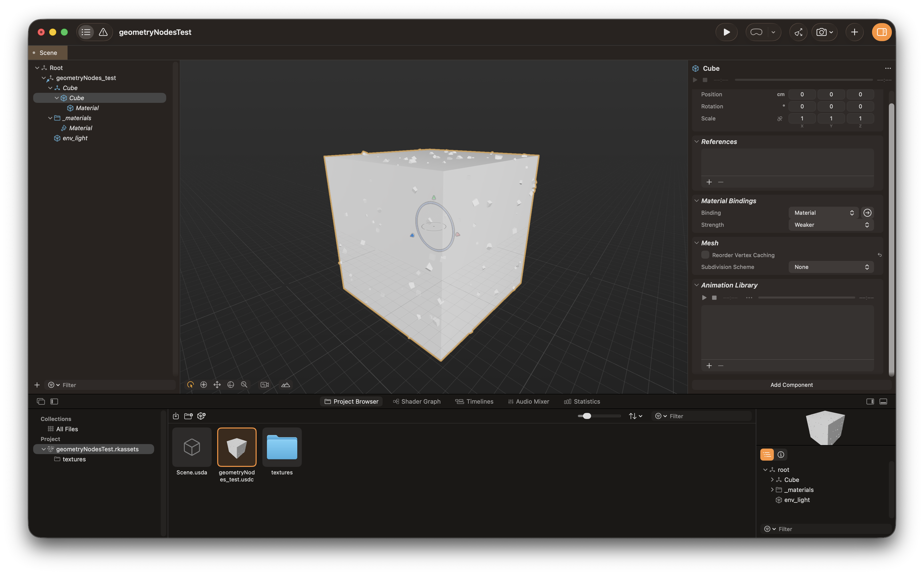Open the Subdivision Scheme dropdown
This screenshot has height=575, width=924.
coord(831,267)
